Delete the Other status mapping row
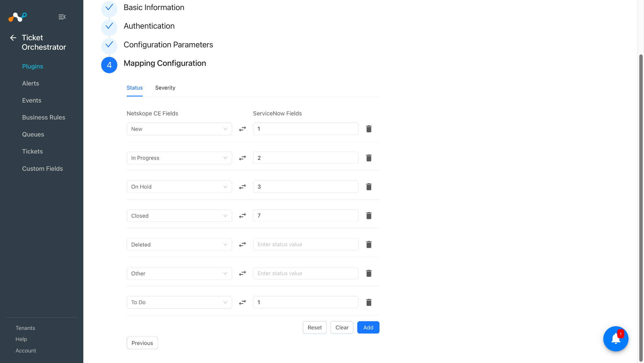This screenshot has height=363, width=644. coord(369,273)
